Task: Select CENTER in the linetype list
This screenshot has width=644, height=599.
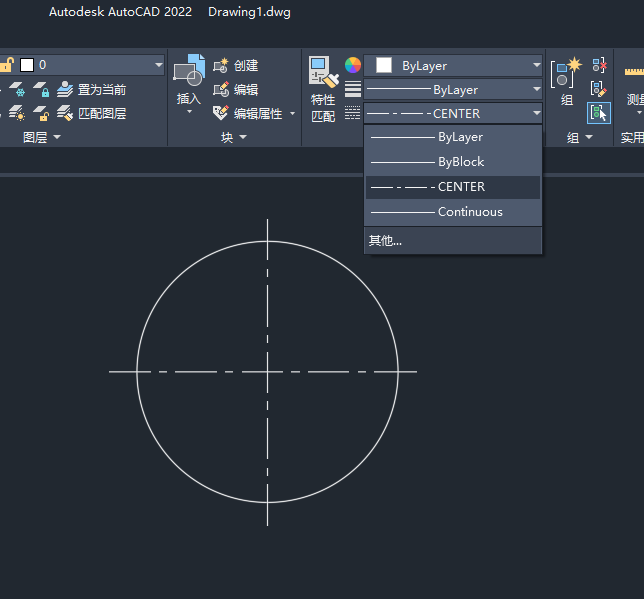Action: (453, 187)
